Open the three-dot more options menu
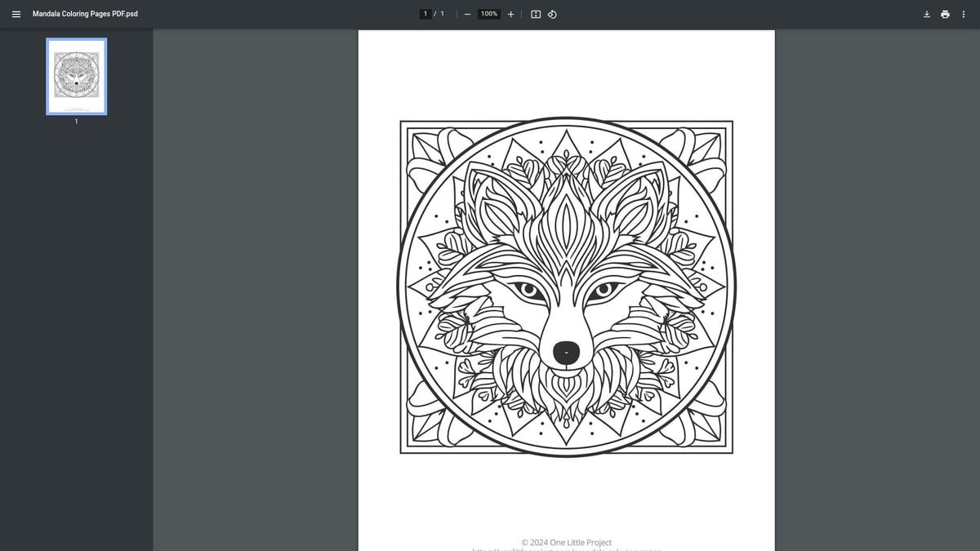The height and width of the screenshot is (551, 980). 964,14
